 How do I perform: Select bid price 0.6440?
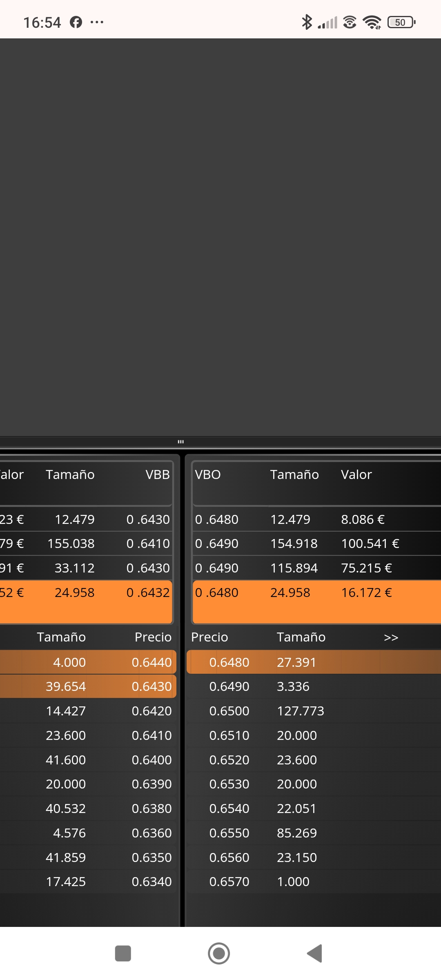click(x=152, y=662)
